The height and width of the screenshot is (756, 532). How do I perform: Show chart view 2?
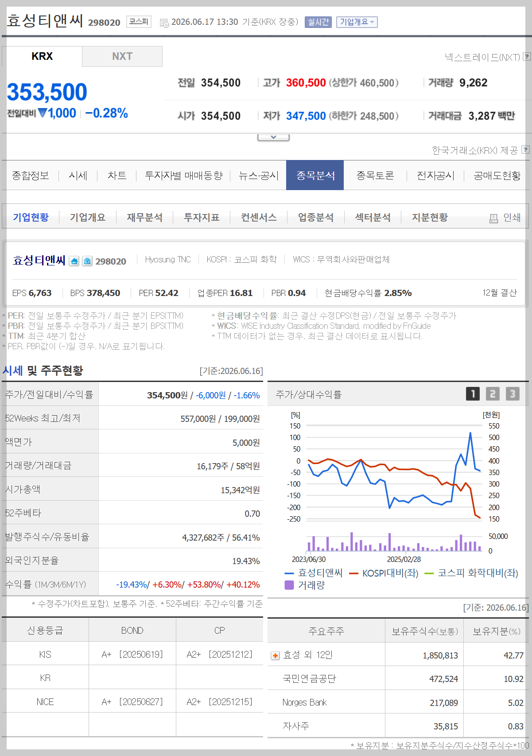(493, 394)
